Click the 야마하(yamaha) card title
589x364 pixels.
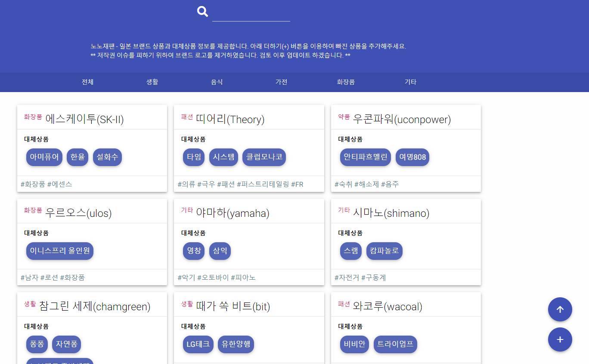click(x=232, y=213)
